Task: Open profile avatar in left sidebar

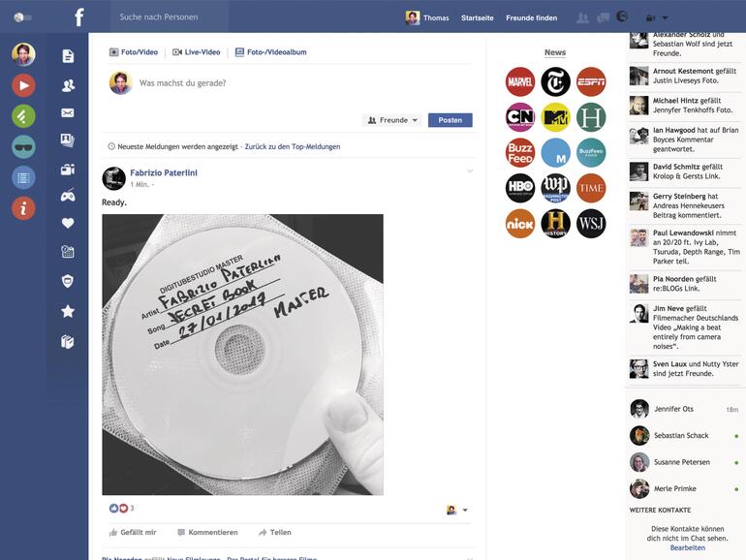Action: (x=23, y=54)
